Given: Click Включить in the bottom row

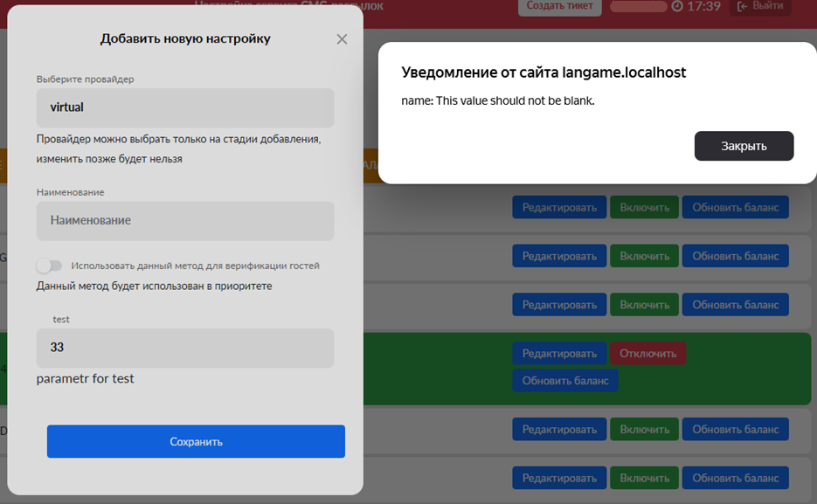Looking at the screenshot, I should (x=644, y=478).
